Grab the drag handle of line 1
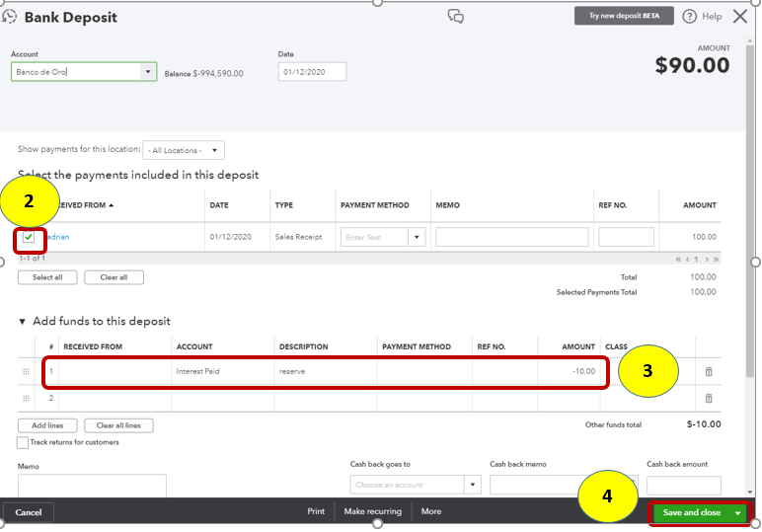The image size is (762, 532). (27, 372)
